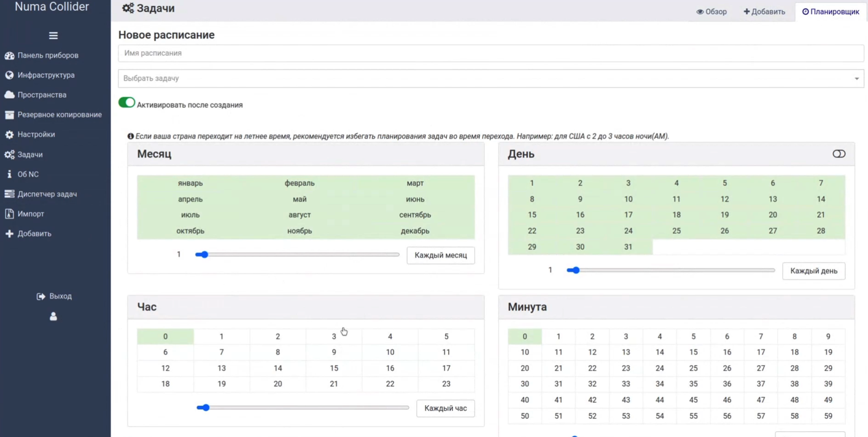Image resolution: width=868 pixels, height=437 pixels.
Task: Open Пространства cloud icon
Action: click(9, 95)
